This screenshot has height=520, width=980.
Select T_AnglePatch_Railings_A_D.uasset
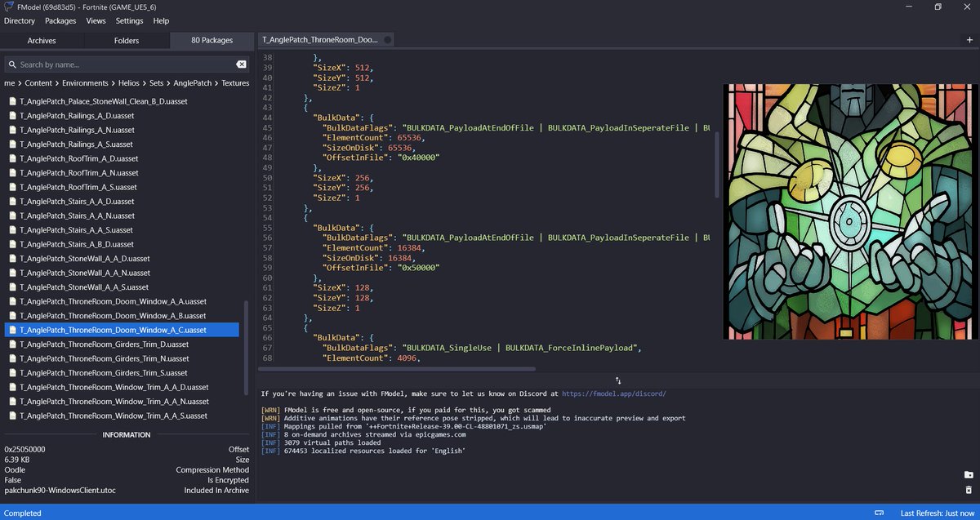(122, 116)
